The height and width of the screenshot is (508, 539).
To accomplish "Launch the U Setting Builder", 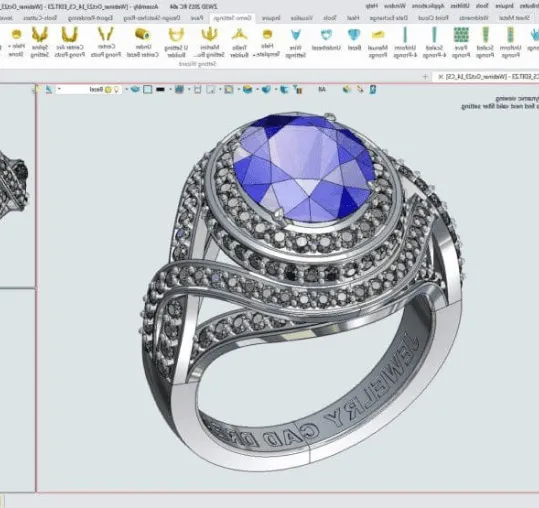I will point(176,43).
